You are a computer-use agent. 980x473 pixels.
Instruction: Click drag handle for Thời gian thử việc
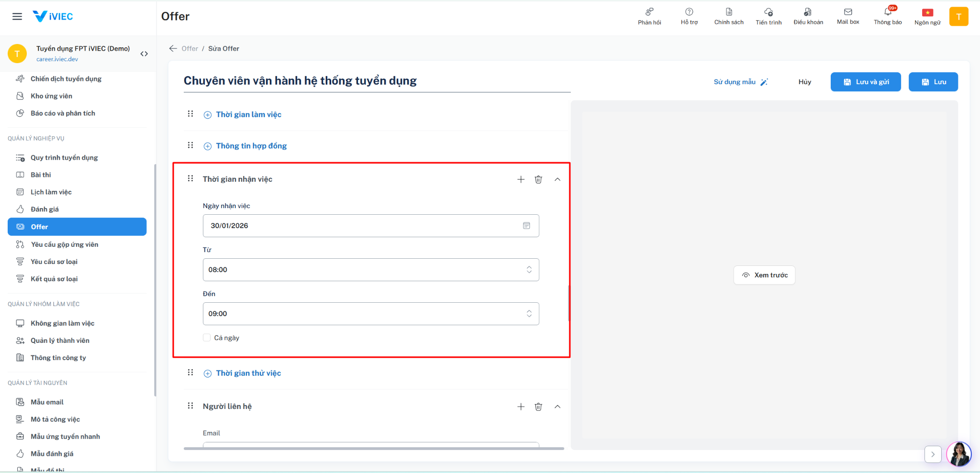(190, 373)
